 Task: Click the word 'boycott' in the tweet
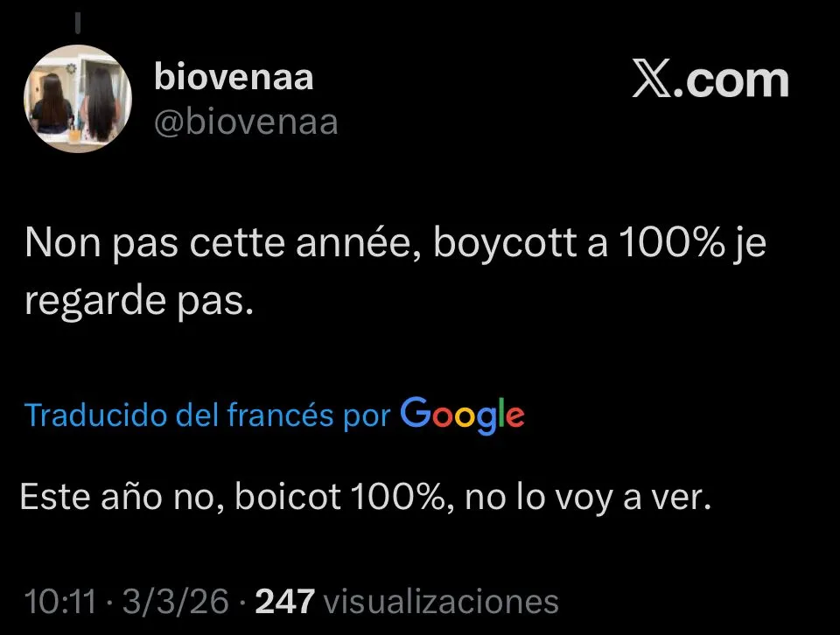(505, 244)
